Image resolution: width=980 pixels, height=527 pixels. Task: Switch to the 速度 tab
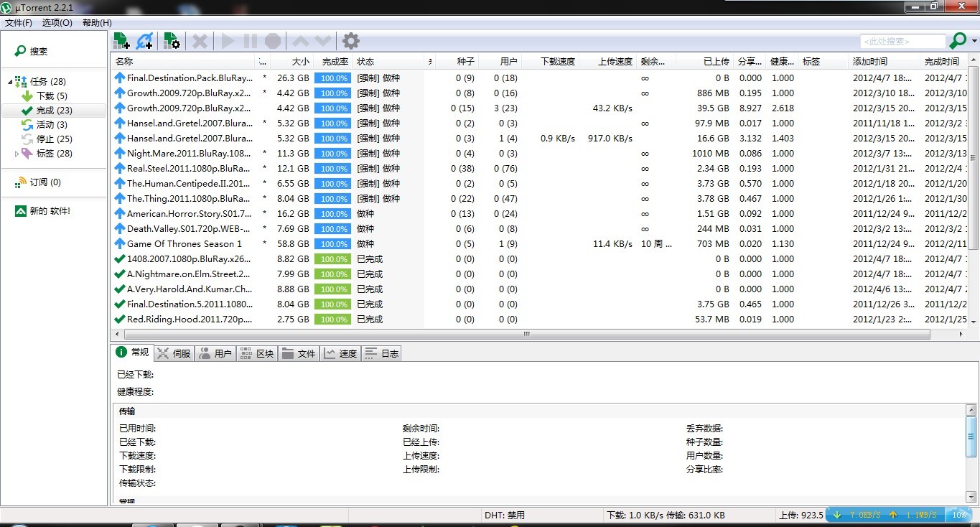tap(340, 353)
